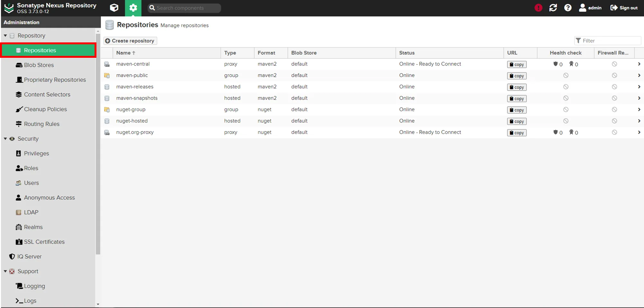Sign out of Nexus
Screen dimensions: 644x308
tap(624, 8)
